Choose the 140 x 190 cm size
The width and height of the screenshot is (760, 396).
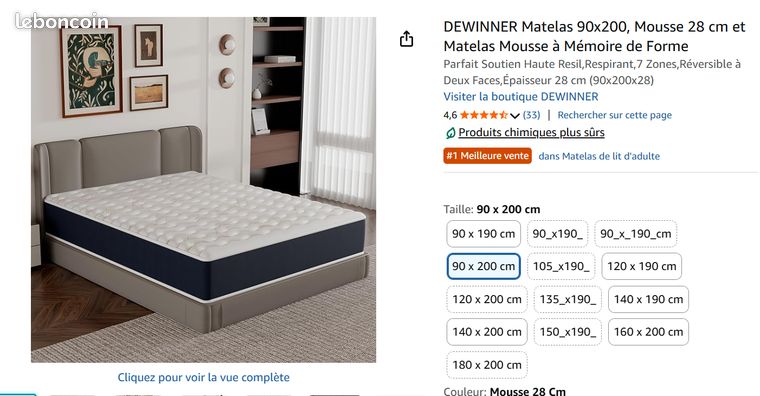pyautogui.click(x=648, y=299)
